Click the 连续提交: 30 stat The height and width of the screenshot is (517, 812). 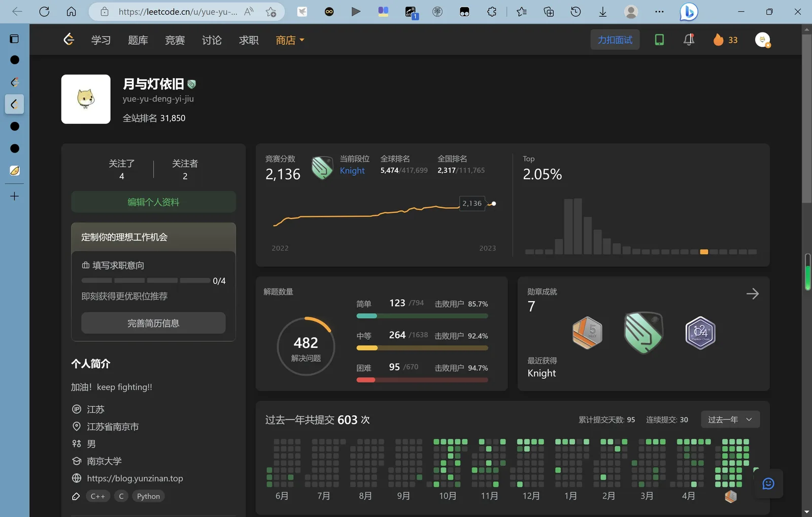point(667,419)
